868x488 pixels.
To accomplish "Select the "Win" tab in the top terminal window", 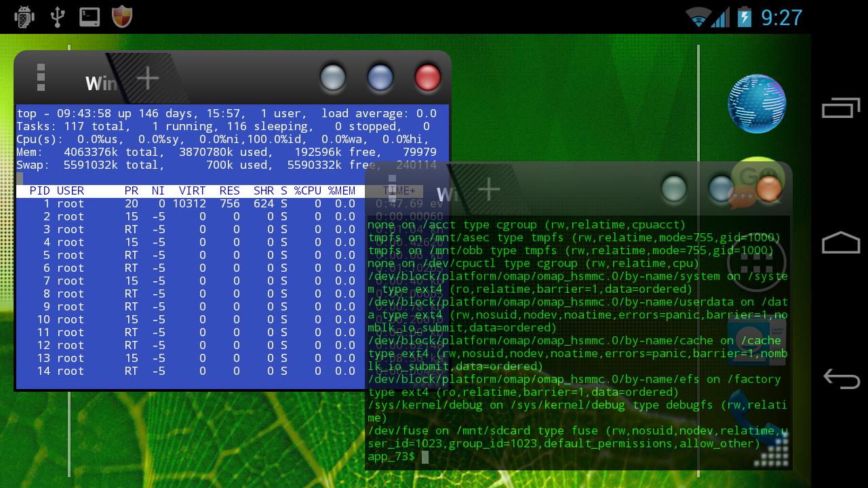I will click(101, 84).
